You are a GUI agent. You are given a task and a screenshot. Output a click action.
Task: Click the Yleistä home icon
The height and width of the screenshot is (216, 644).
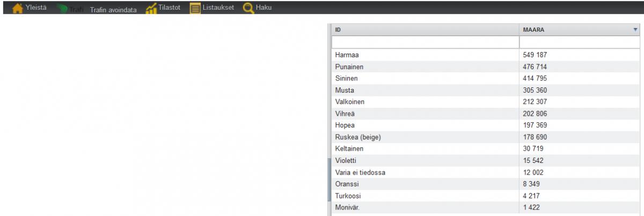pos(17,8)
